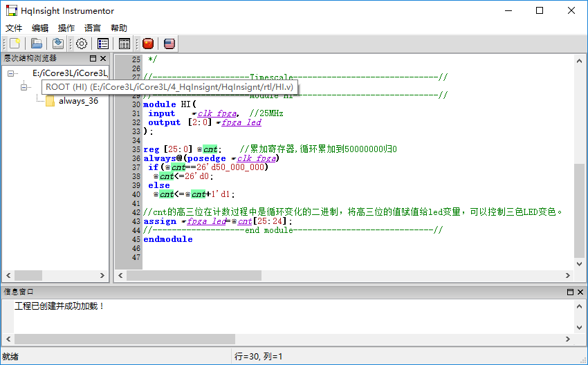Collapse the ROOT (HI) tree node
588x365 pixels.
pos(25,87)
